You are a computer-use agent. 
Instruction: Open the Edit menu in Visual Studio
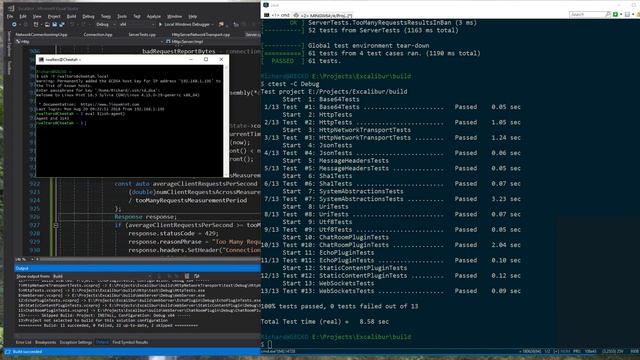click(x=23, y=16)
